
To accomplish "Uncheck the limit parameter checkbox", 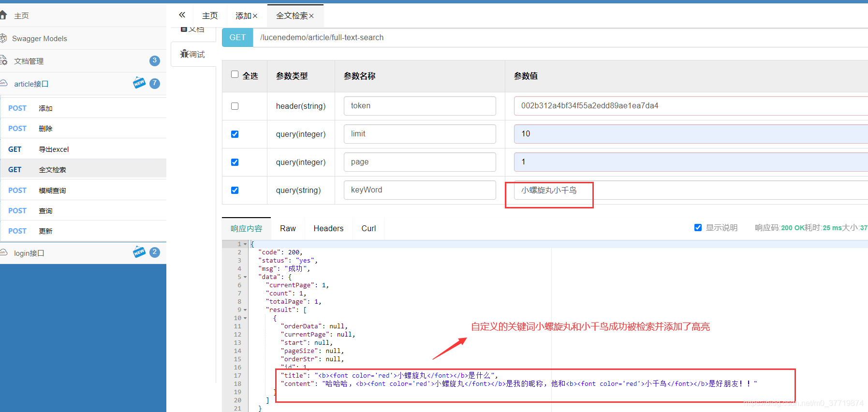I will (235, 134).
